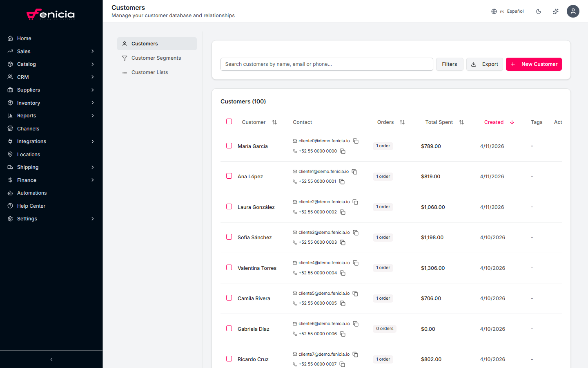Expand the Inventory menu chevron

(93, 103)
